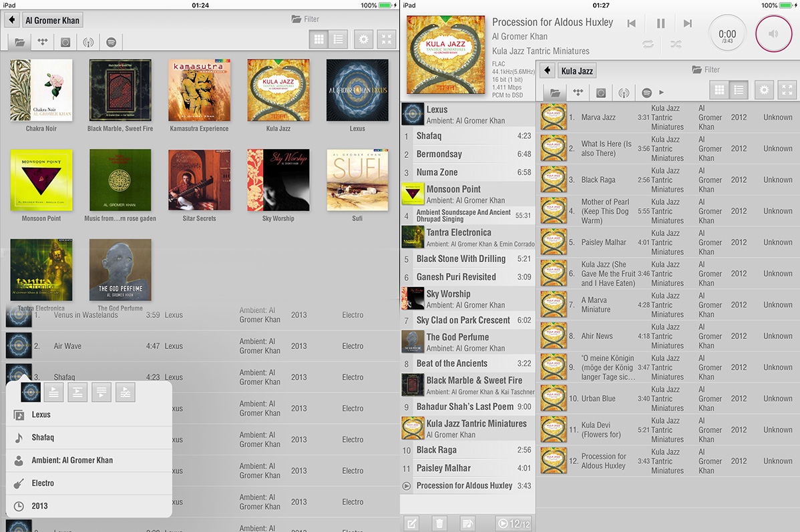Screen dimensions: 800x532
Task: Open the Sitar Secrets album cover
Action: point(200,180)
